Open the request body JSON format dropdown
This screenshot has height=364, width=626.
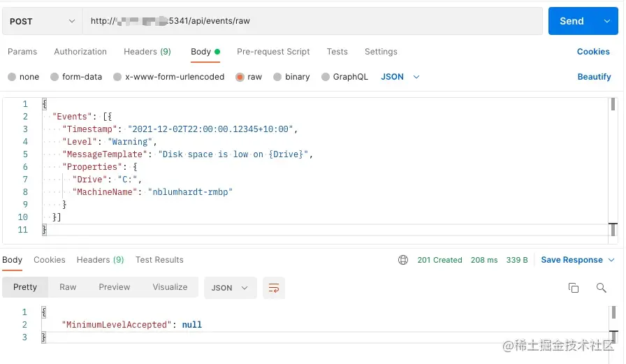(400, 77)
